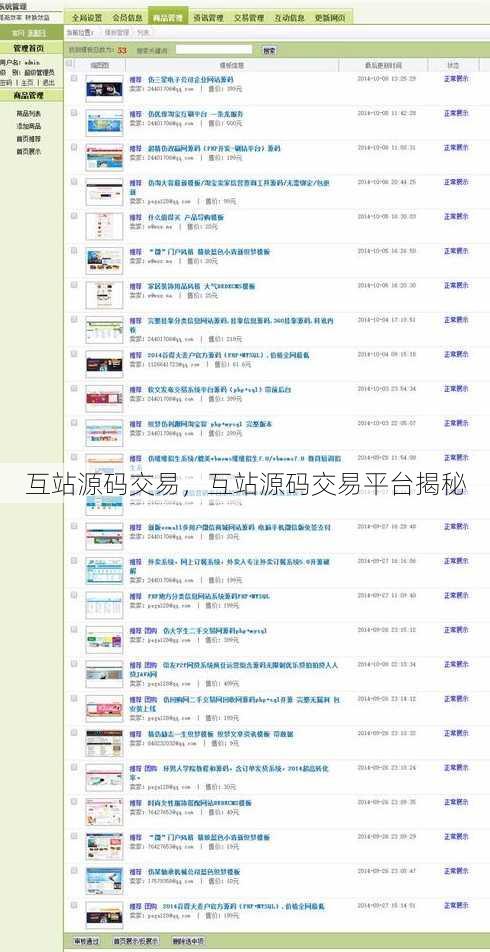Open thumbnail of last product row
This screenshot has height=952, width=490.
point(104,914)
